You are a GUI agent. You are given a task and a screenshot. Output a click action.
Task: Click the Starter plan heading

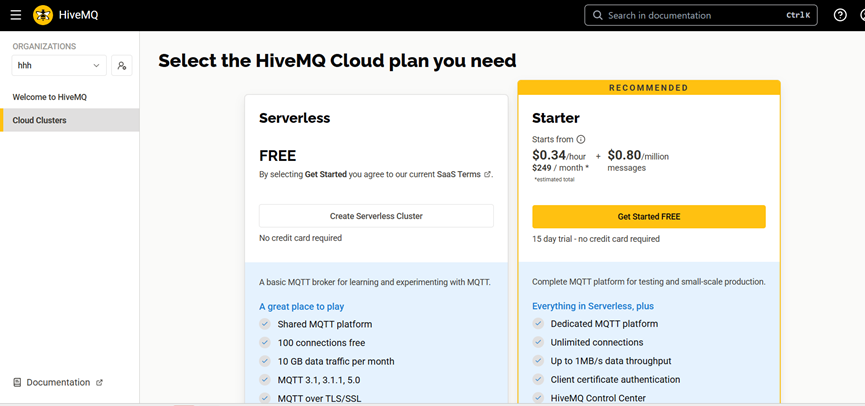556,118
